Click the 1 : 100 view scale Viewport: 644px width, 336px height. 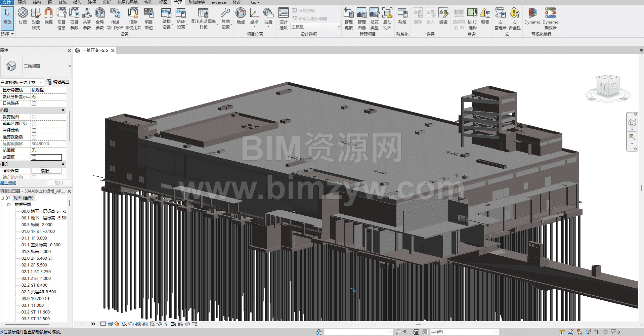(x=88, y=324)
